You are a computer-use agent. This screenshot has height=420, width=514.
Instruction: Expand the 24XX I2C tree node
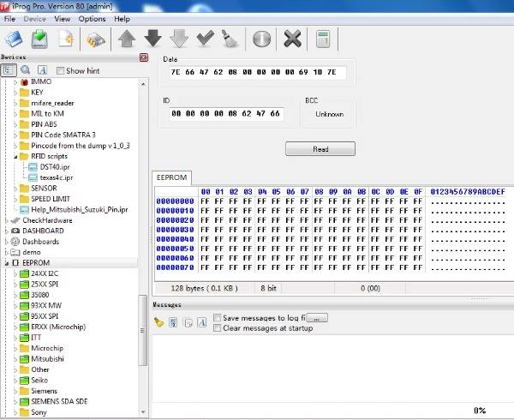pos(16,273)
